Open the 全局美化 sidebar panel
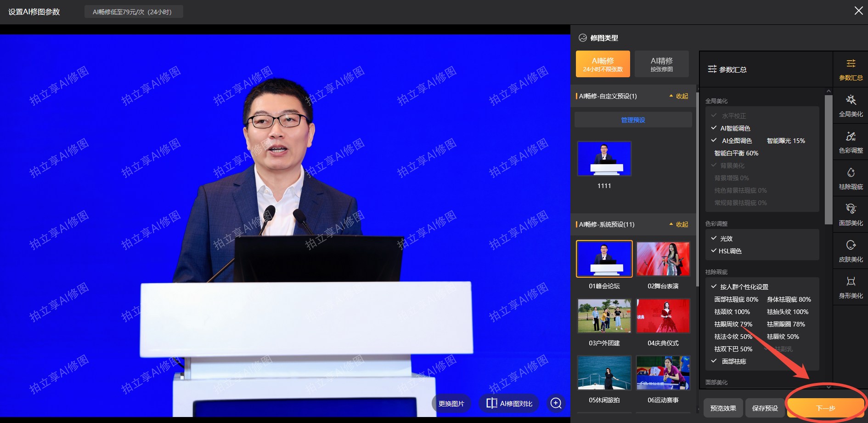Viewport: 868px width, 423px height. (x=851, y=106)
